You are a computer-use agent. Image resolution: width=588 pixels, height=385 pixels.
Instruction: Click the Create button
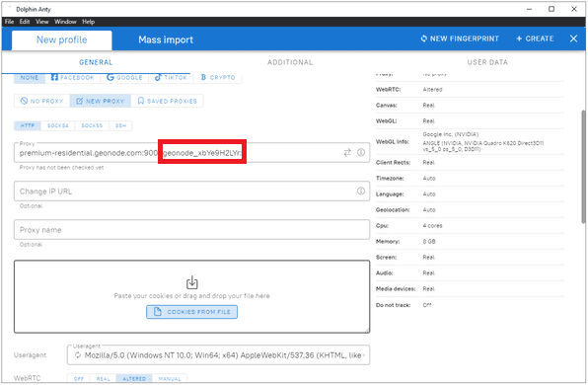[x=535, y=38]
